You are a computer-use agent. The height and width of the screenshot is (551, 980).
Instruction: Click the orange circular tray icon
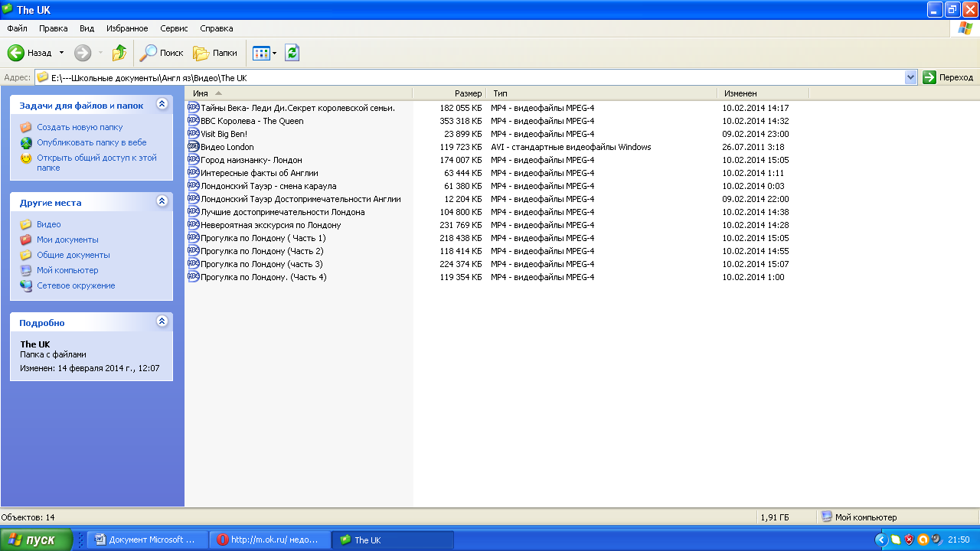tap(923, 540)
